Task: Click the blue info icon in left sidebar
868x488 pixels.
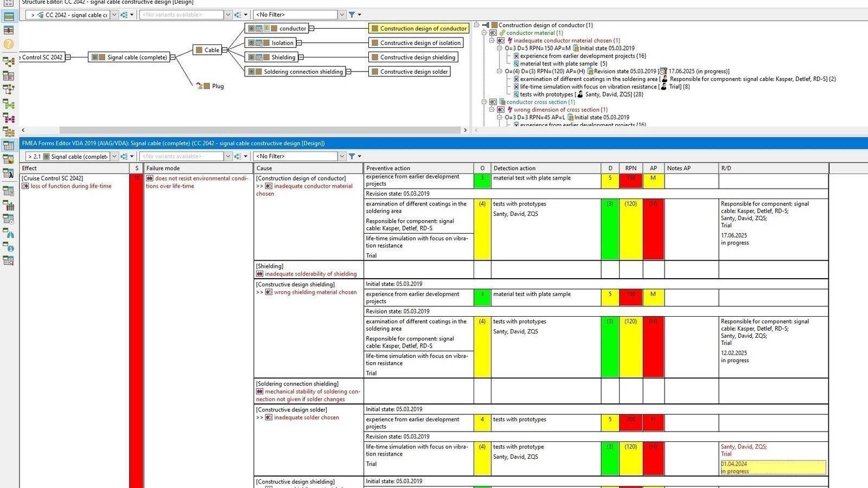Action: [9, 248]
